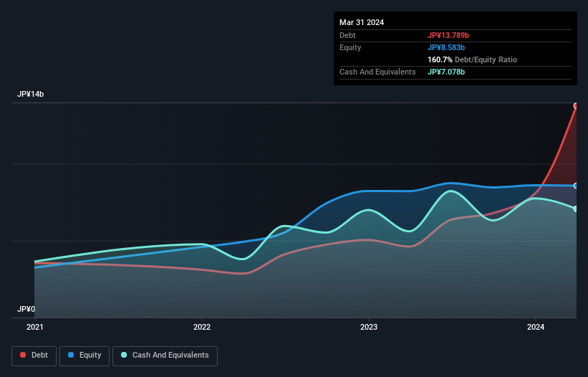This screenshot has height=377, width=588.
Task: Click the JP¥14b y-axis label
Action: [30, 94]
